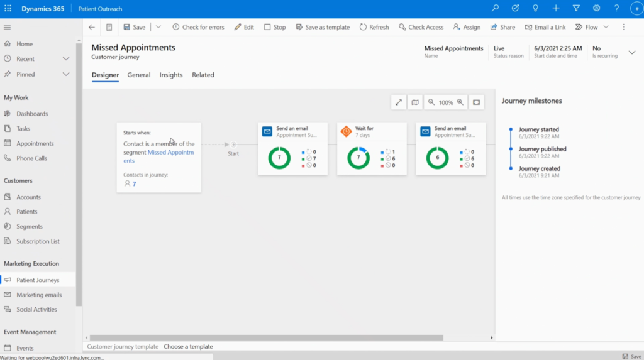Select the second Send an email tile icon

[x=425, y=131]
